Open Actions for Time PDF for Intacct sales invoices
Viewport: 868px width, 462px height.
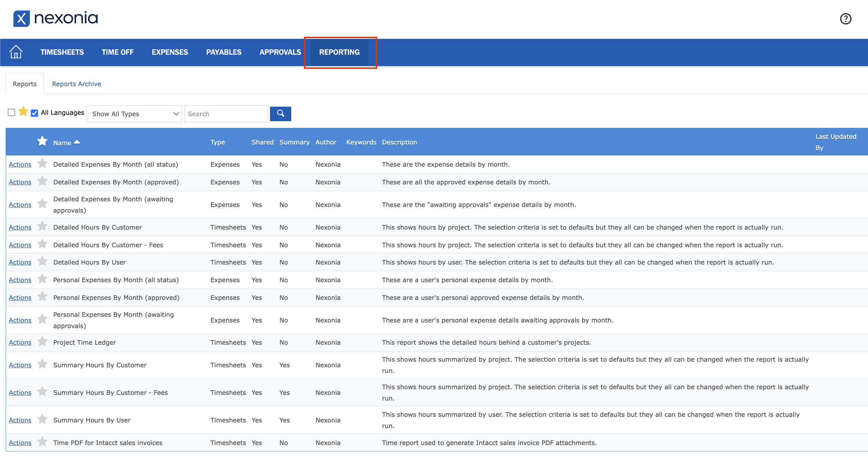(x=20, y=443)
